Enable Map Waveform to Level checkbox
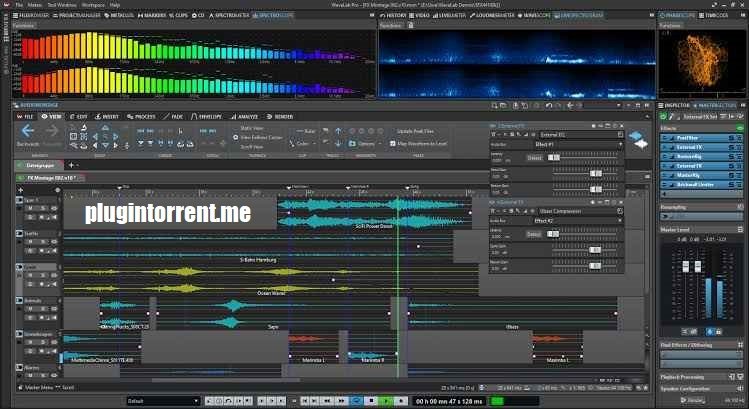749x409 pixels. [418, 143]
